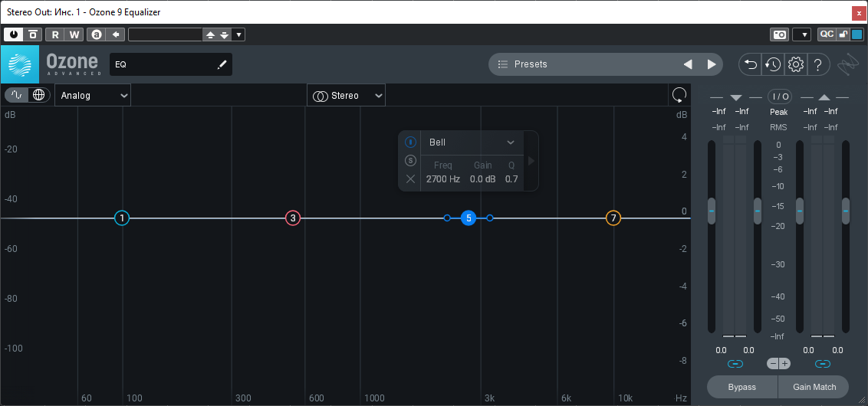The height and width of the screenshot is (406, 868).
Task: Remove the band with the X icon
Action: click(410, 178)
